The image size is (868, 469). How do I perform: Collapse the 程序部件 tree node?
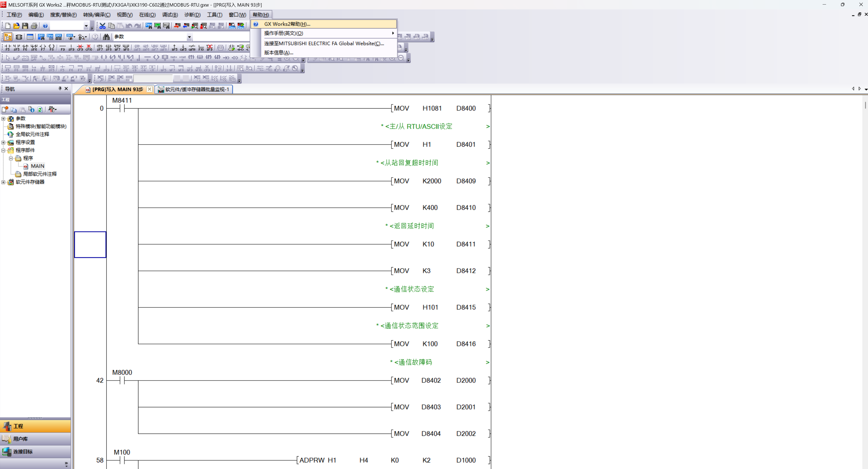[3, 150]
